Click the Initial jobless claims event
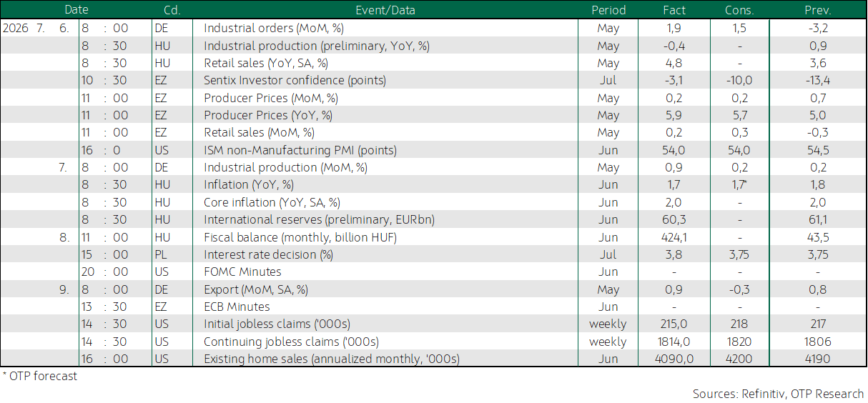Image resolution: width=868 pixels, height=403 pixels. click(x=277, y=324)
